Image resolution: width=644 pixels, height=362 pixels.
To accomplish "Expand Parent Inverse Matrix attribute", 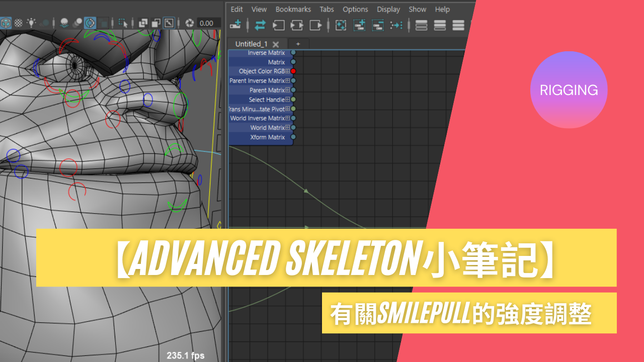I will click(x=288, y=80).
